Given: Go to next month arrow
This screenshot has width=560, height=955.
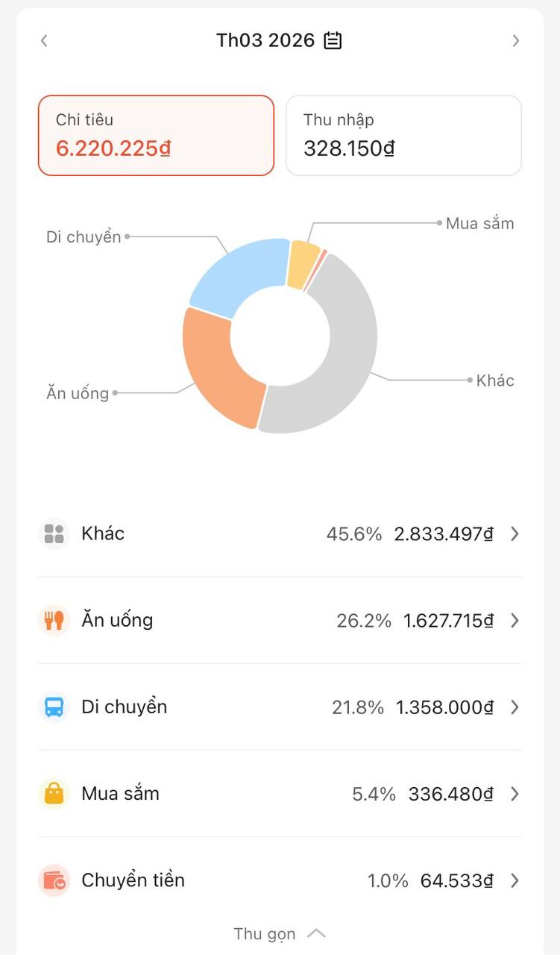Looking at the screenshot, I should pyautogui.click(x=515, y=40).
